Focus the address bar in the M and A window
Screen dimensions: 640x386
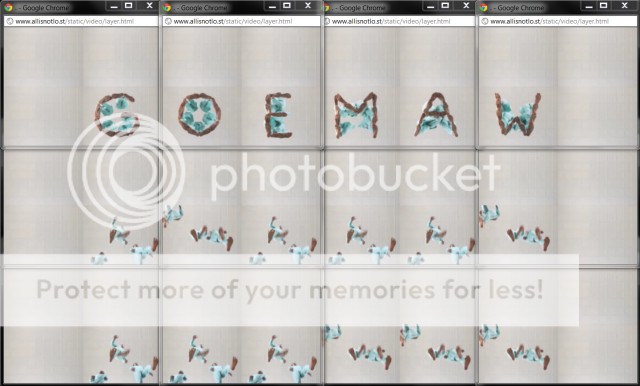click(x=400, y=21)
